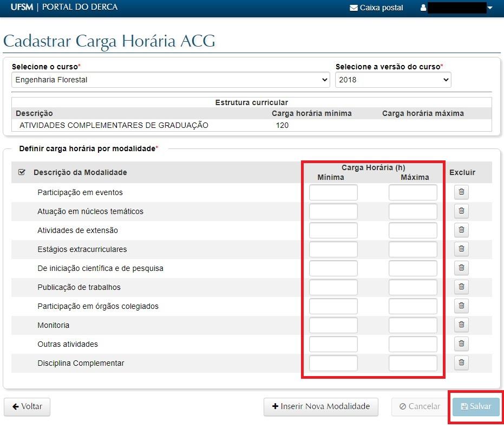Click Mínima field for Participação em eventos
This screenshot has height=427, width=504.
tap(333, 192)
